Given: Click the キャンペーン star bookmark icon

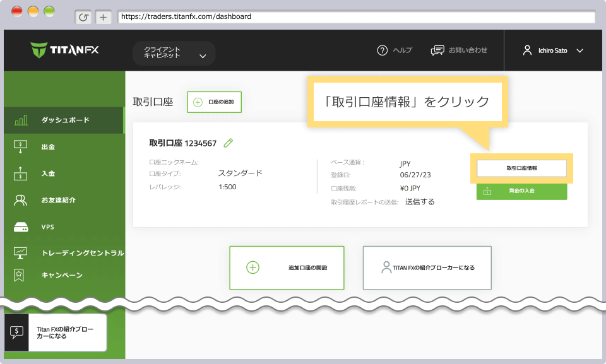Looking at the screenshot, I should (x=19, y=275).
